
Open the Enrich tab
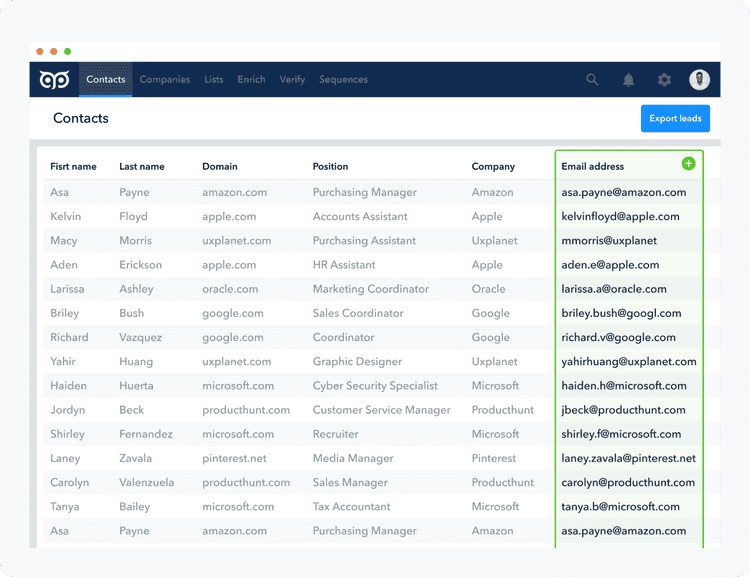(x=251, y=79)
